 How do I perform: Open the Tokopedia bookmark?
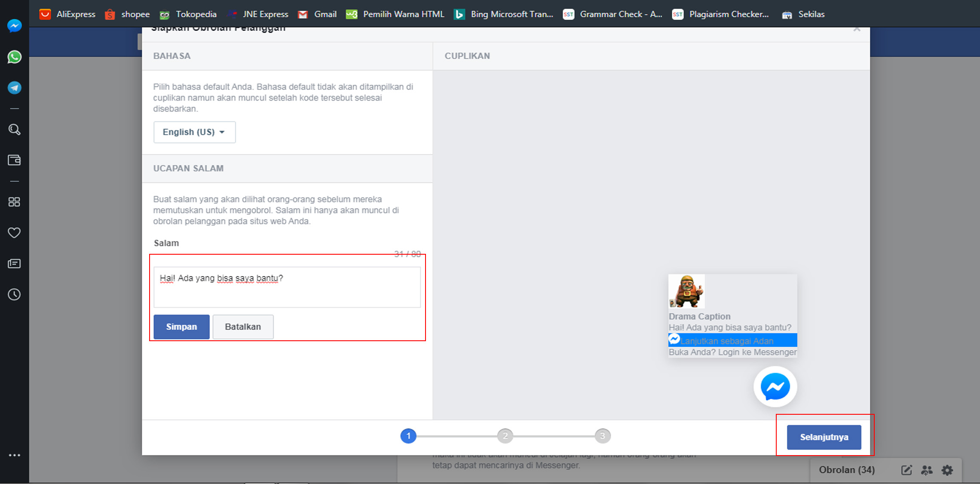pyautogui.click(x=188, y=14)
